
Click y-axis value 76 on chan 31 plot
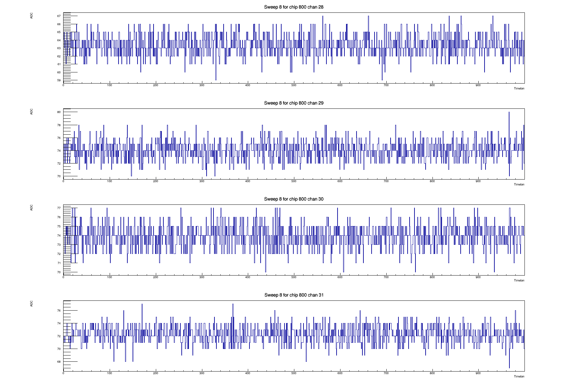(x=59, y=311)
